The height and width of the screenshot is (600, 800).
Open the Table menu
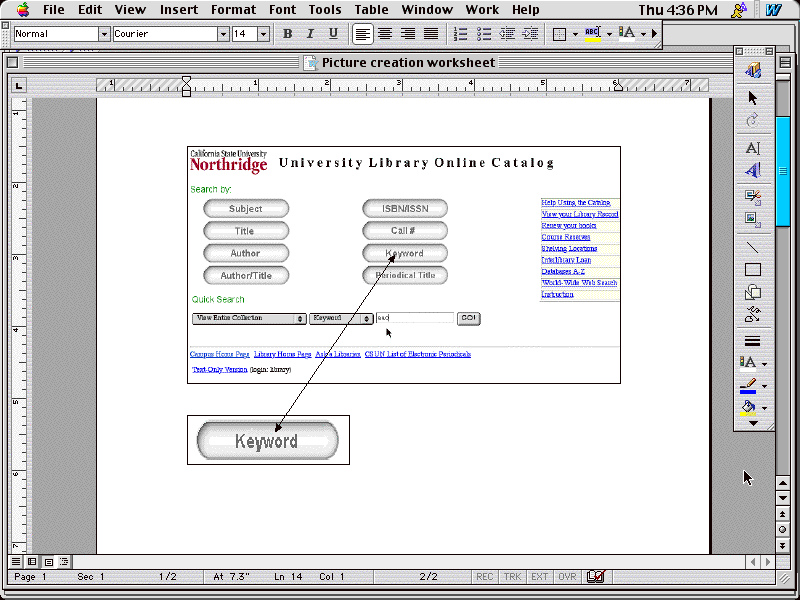371,10
